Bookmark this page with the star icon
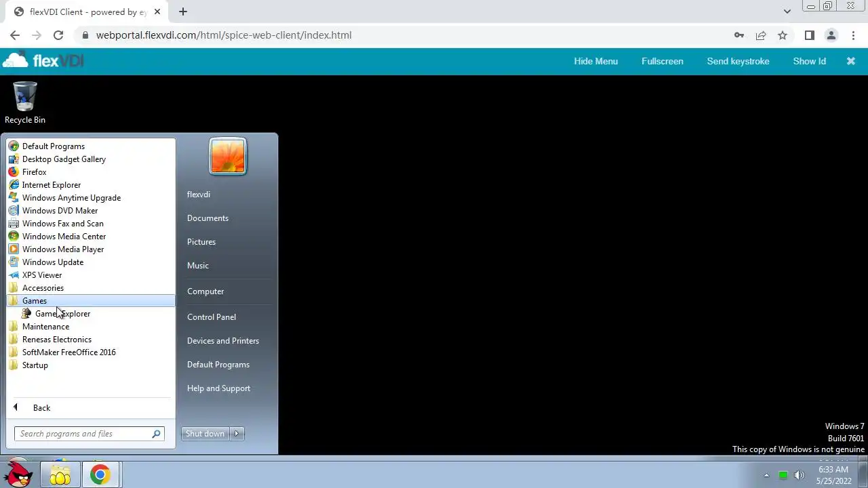 point(783,35)
